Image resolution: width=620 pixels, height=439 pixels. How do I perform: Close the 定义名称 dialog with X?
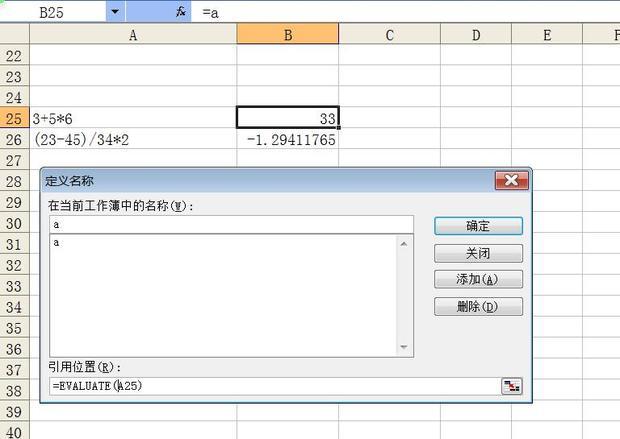click(511, 180)
